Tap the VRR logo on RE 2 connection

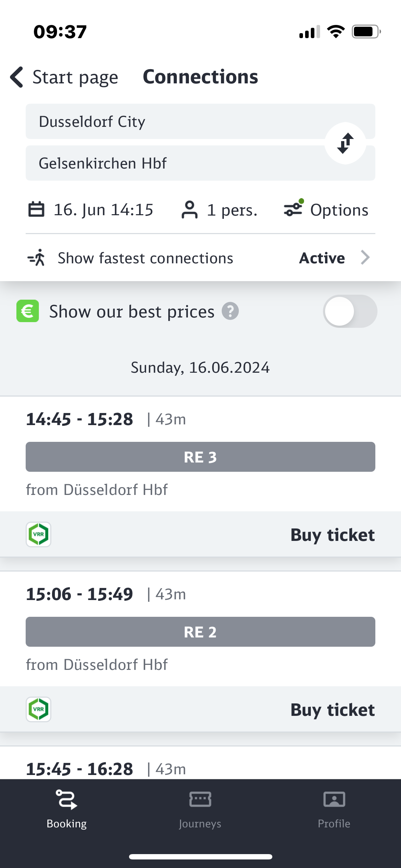(x=38, y=709)
